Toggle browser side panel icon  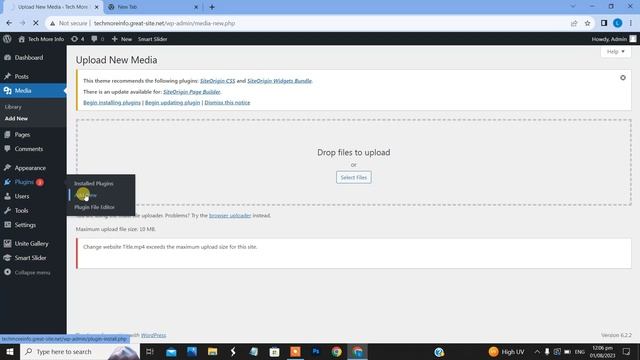pos(604,23)
